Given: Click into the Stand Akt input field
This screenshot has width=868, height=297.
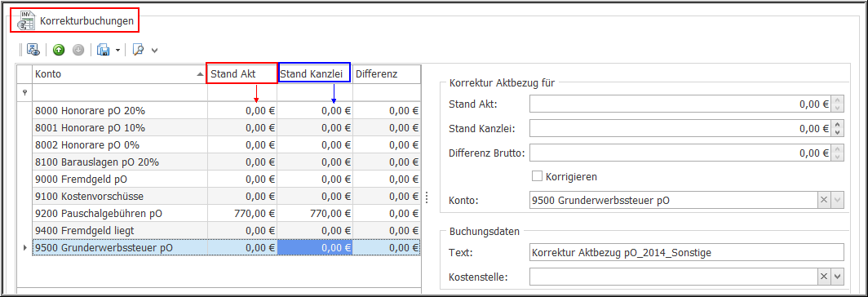Looking at the screenshot, I should 680,104.
